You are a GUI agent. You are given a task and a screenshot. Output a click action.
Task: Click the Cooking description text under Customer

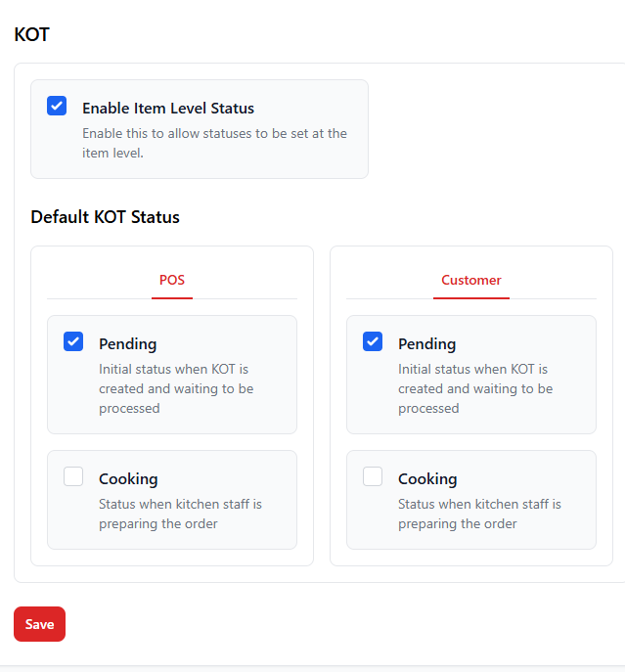click(479, 514)
